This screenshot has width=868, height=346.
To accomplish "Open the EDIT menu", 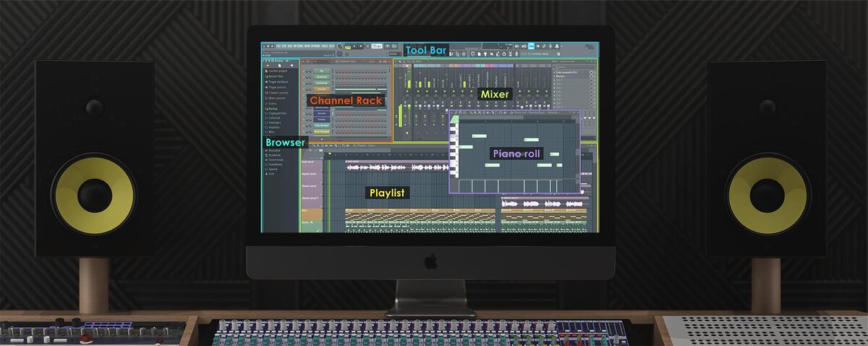I will tap(284, 46).
